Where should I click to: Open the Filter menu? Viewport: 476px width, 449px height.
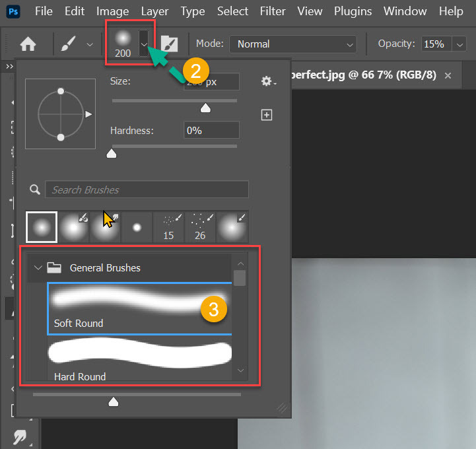click(x=273, y=11)
